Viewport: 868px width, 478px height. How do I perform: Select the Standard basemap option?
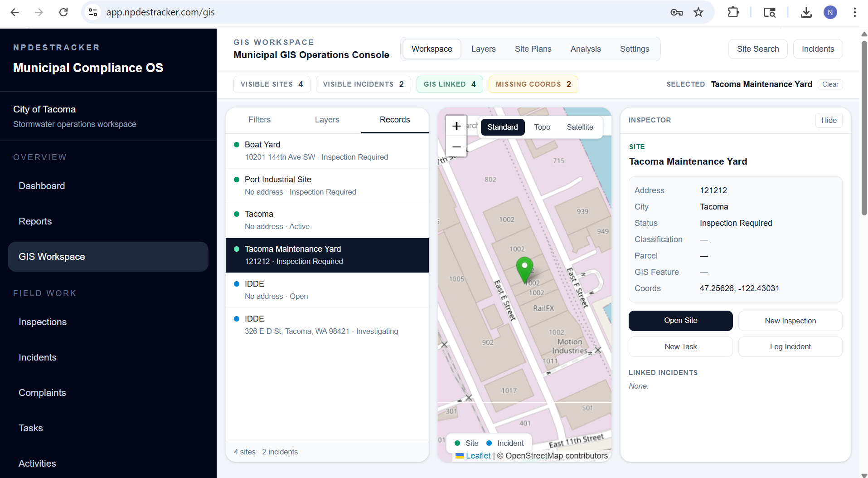click(502, 127)
